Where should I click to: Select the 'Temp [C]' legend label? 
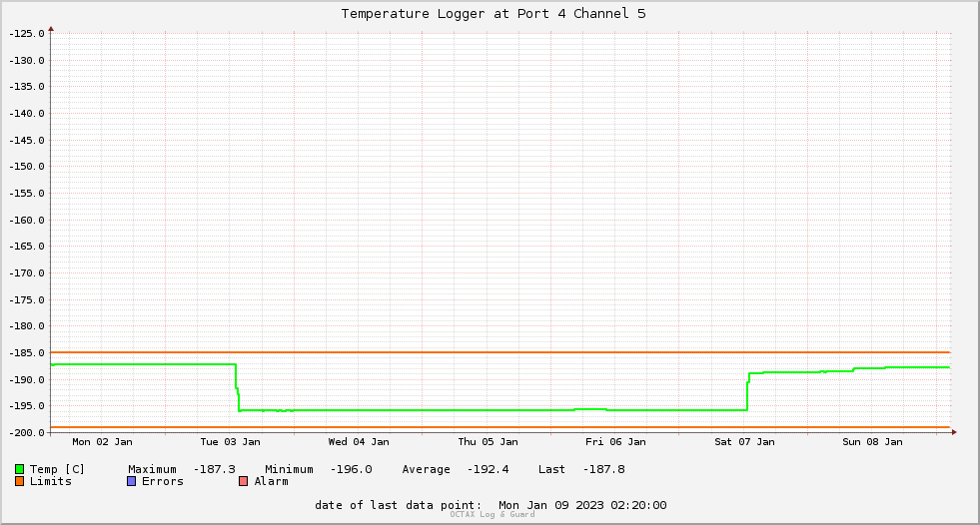(x=57, y=469)
